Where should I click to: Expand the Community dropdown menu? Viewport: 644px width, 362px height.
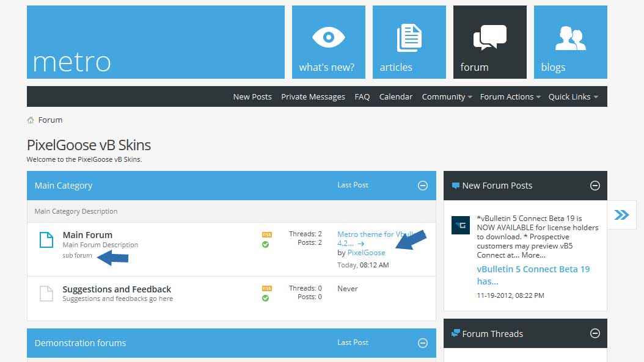(447, 96)
